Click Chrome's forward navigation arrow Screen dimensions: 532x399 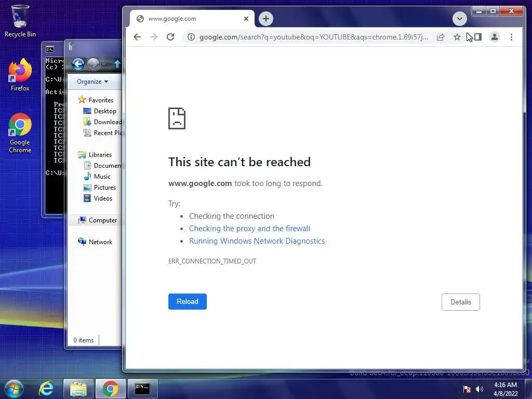pos(154,37)
